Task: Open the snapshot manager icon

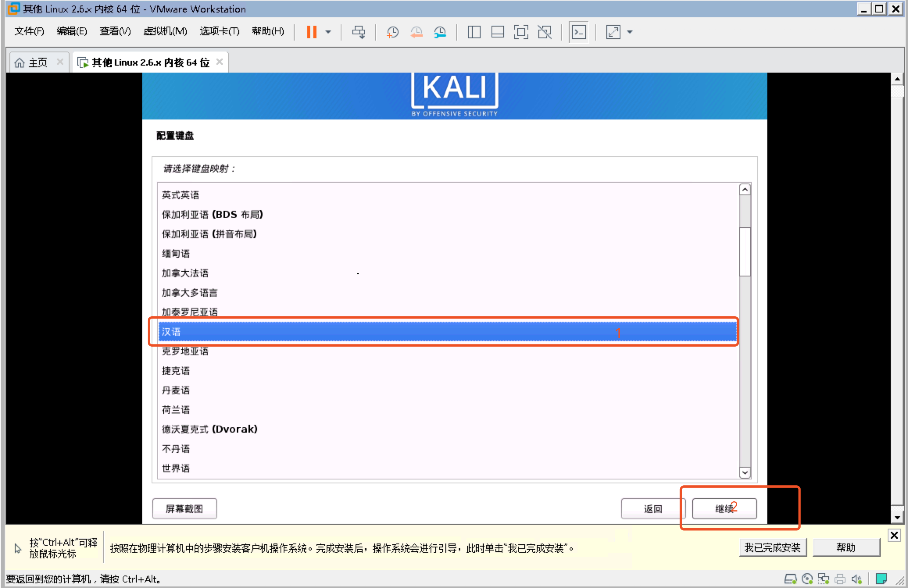Action: click(440, 32)
